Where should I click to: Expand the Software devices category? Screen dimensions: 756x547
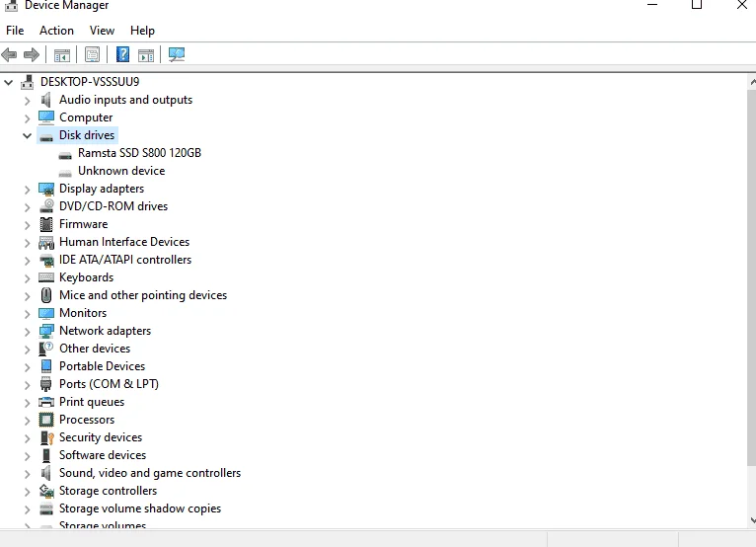pyautogui.click(x=27, y=456)
